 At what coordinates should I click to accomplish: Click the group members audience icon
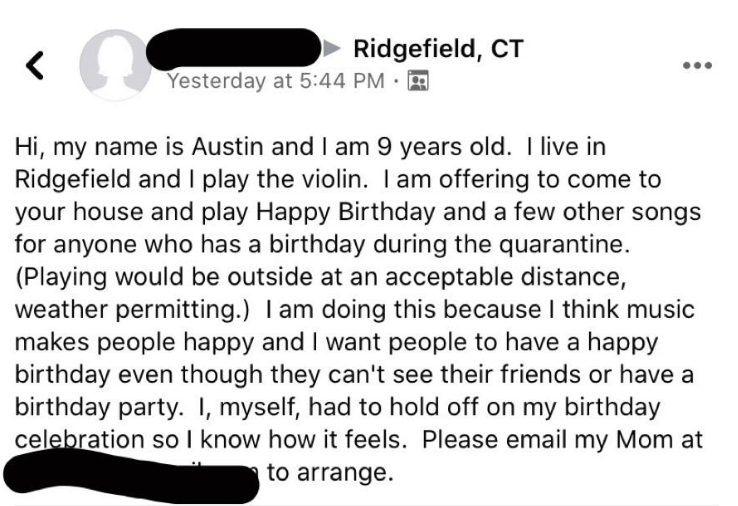coord(418,80)
